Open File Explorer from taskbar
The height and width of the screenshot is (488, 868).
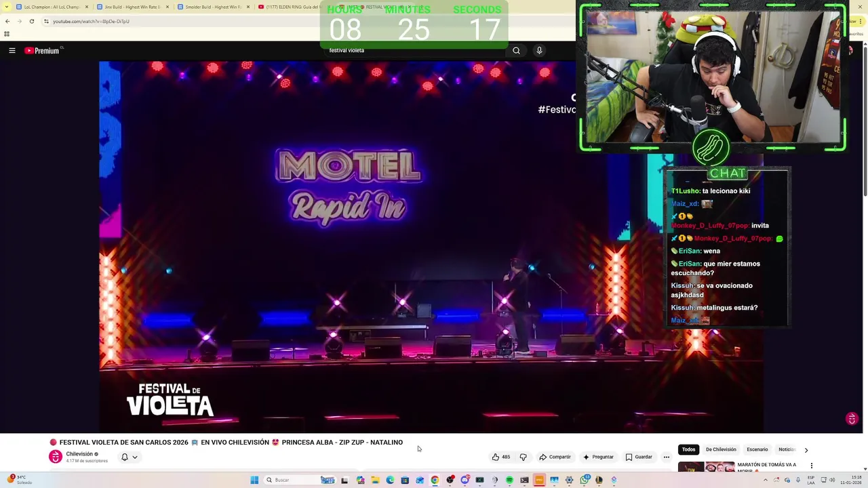pos(375,480)
